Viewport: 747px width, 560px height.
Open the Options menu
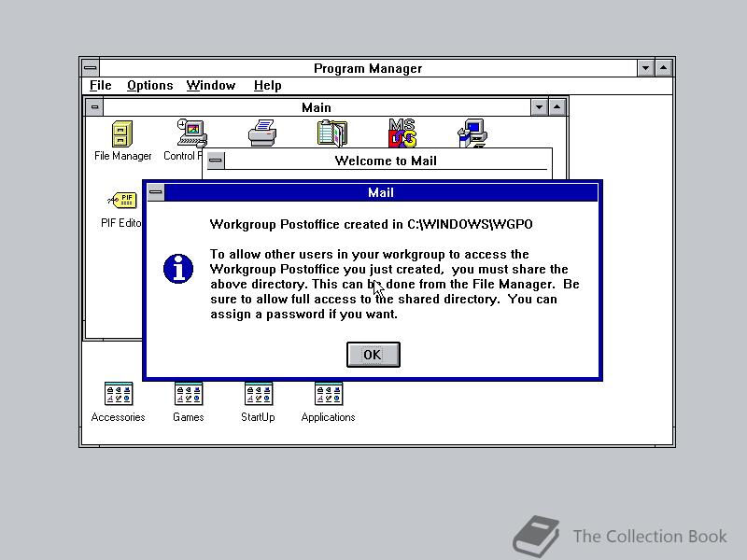[150, 85]
